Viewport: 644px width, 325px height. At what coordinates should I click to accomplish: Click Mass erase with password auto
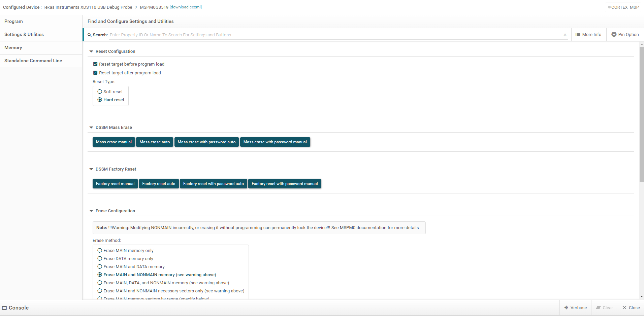pyautogui.click(x=206, y=142)
